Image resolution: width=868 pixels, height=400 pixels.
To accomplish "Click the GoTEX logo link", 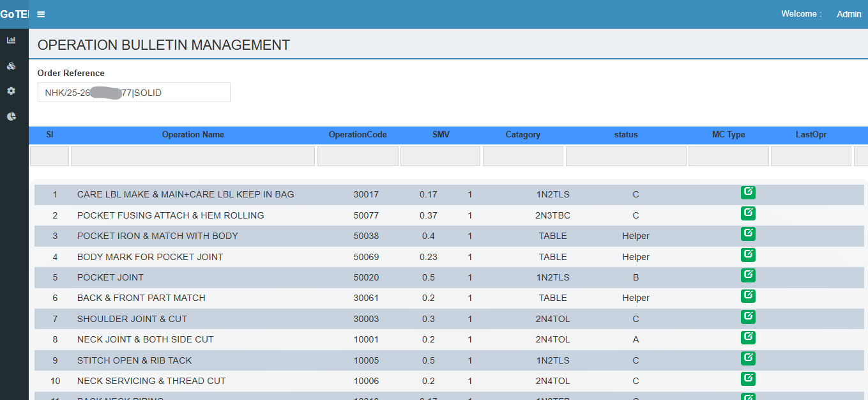I will pos(14,14).
